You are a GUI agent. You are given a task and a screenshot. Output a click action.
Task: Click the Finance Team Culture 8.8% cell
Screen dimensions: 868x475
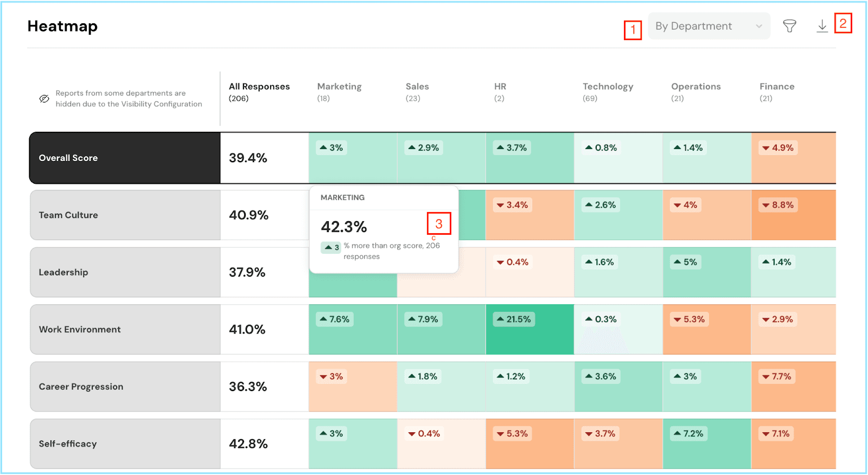(793, 215)
